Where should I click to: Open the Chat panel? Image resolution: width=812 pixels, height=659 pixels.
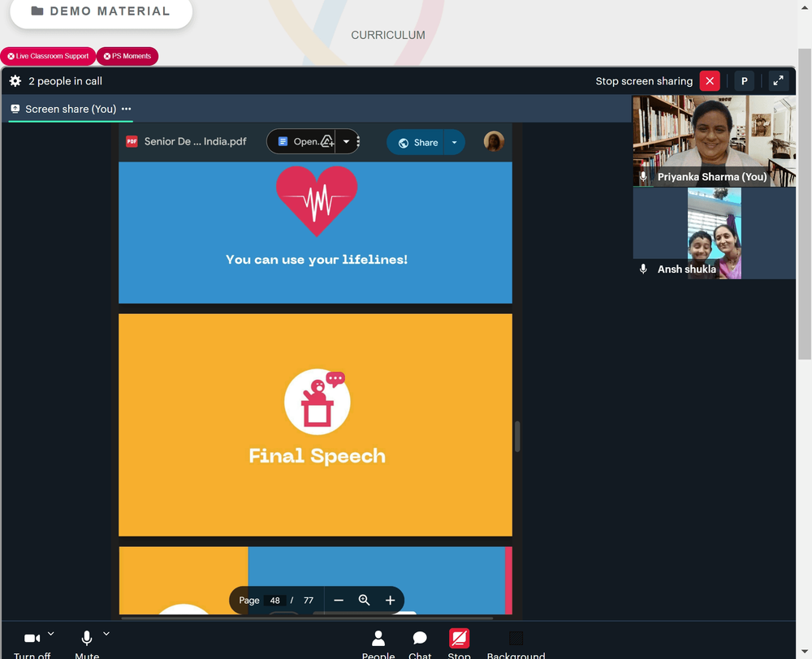click(420, 644)
